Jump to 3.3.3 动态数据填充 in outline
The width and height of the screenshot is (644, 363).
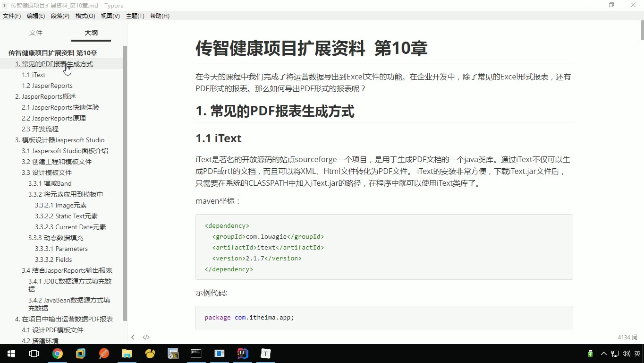tap(56, 238)
